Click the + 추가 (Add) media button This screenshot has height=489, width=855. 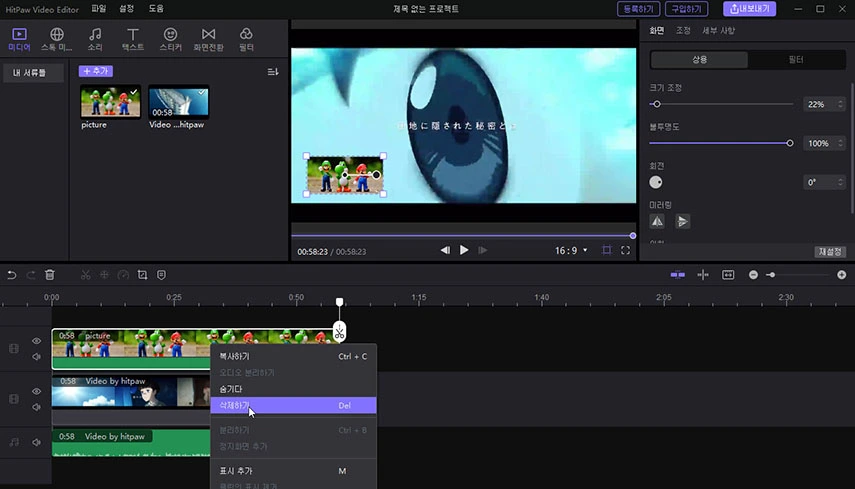coord(96,71)
